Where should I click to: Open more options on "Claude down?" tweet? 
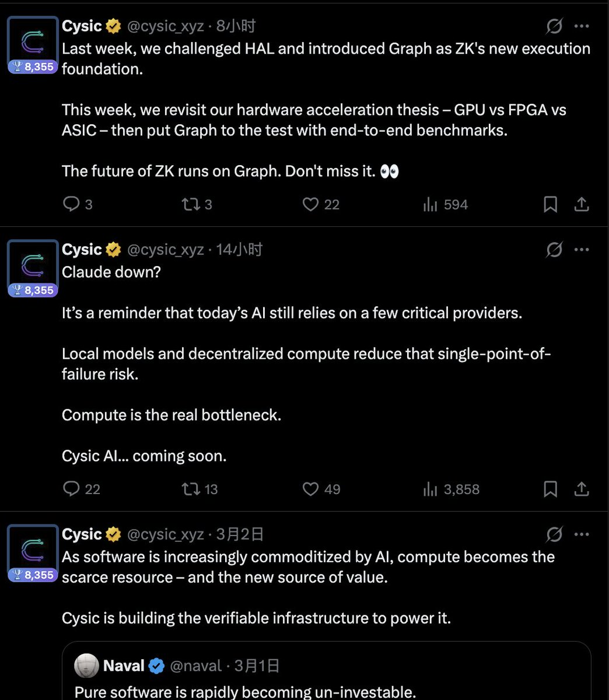[x=582, y=250]
